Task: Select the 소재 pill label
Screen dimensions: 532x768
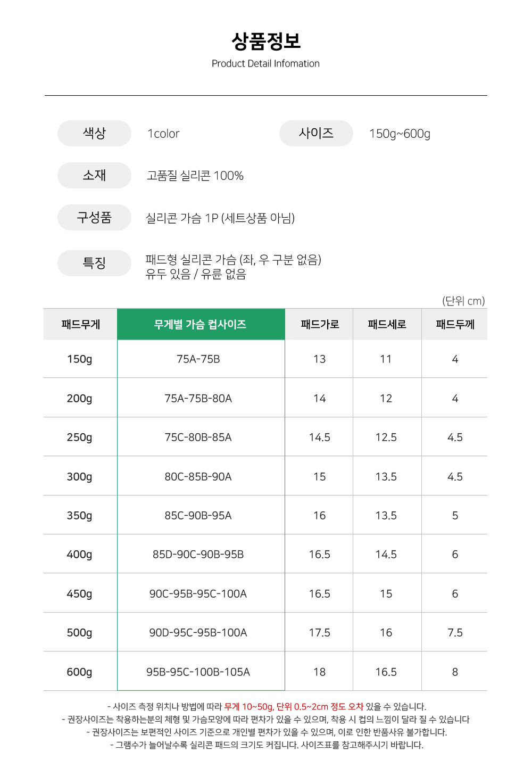Action: click(x=94, y=175)
